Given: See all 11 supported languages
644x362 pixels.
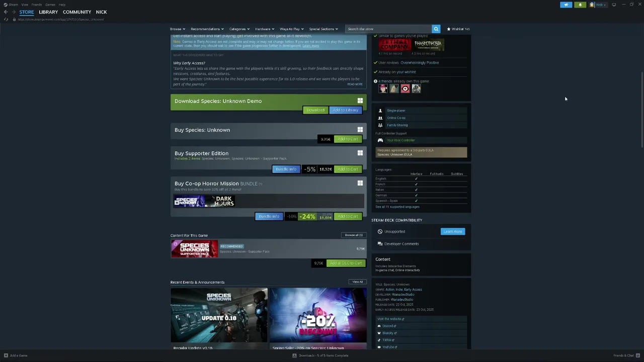Looking at the screenshot, I should coord(397,207).
